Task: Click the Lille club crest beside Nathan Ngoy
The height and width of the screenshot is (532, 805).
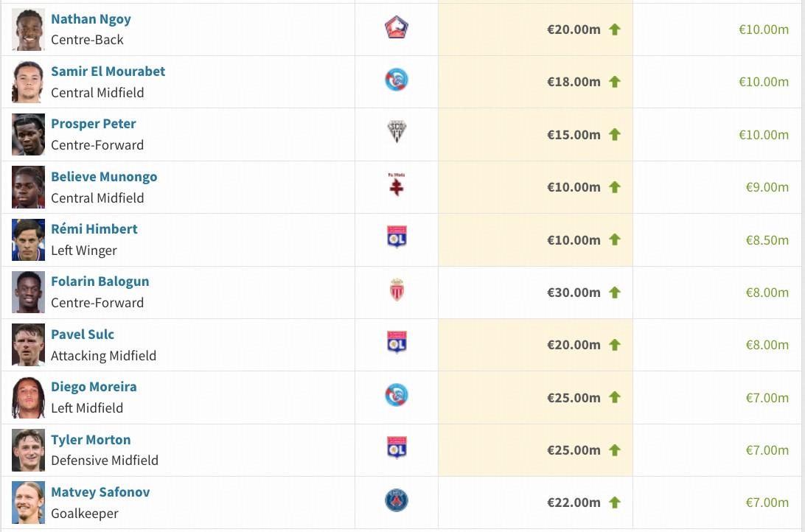Action: click(x=397, y=29)
